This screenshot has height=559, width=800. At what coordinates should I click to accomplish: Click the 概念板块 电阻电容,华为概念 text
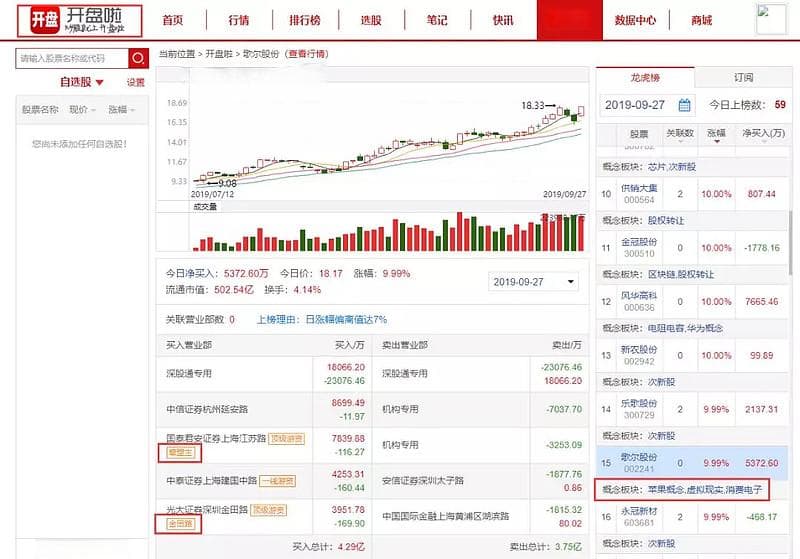[x=663, y=328]
